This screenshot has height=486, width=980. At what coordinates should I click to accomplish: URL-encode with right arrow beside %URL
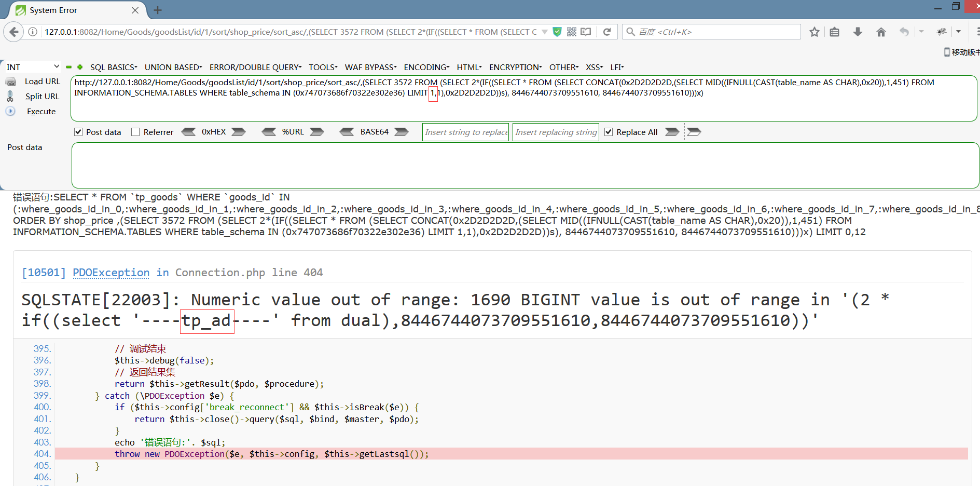pyautogui.click(x=317, y=132)
